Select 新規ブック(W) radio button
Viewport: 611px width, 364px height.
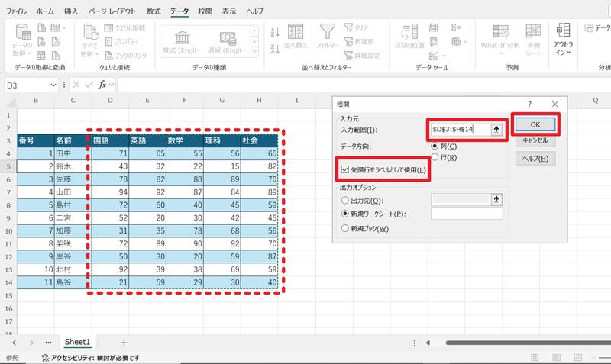click(x=345, y=228)
